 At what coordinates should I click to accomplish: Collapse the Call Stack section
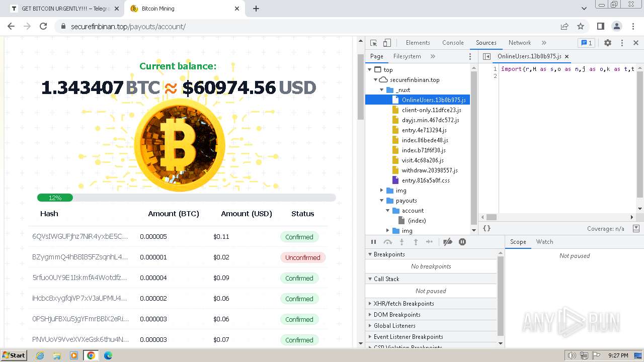431,279
